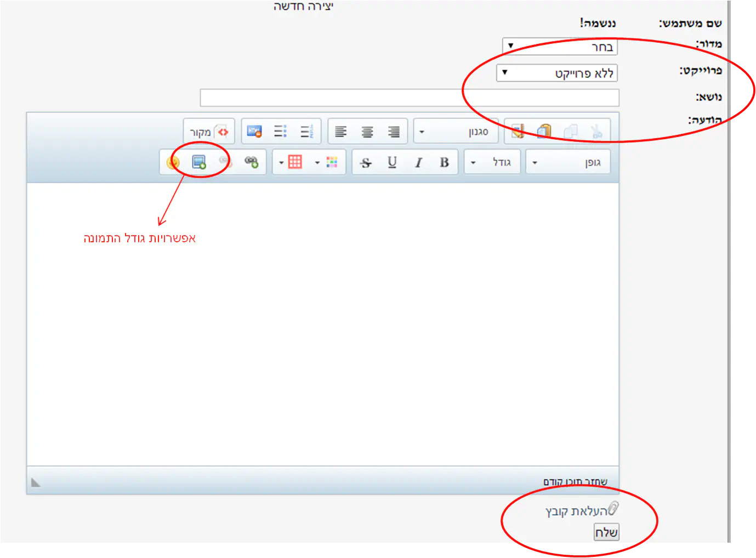Align text to the left
Viewport: 756px width, 558px height.
(340, 132)
